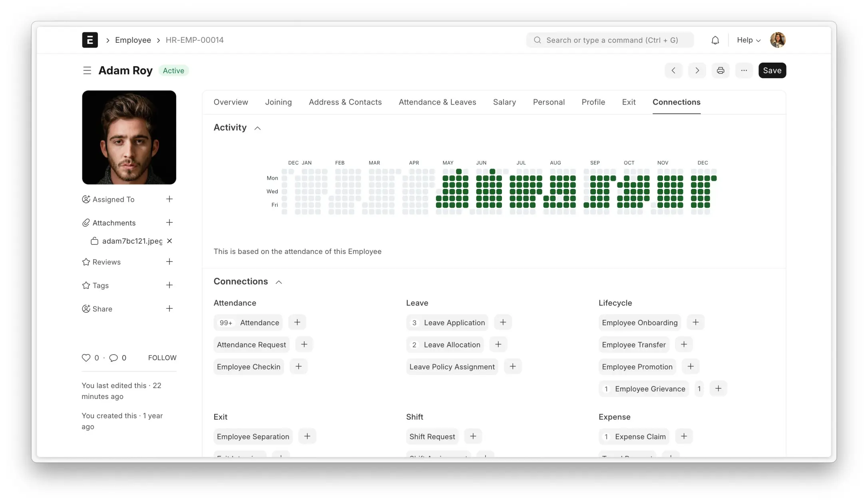Go to previous employee record arrow
868x504 pixels.
[x=673, y=71]
